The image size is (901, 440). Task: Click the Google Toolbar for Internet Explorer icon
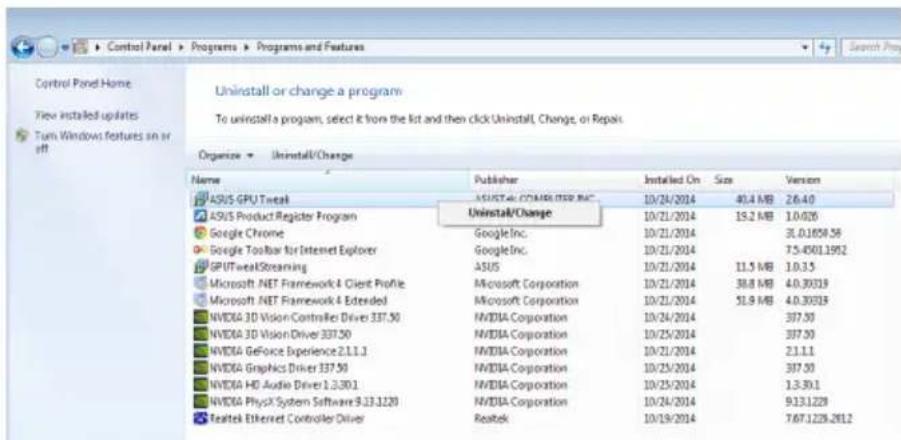(x=201, y=250)
